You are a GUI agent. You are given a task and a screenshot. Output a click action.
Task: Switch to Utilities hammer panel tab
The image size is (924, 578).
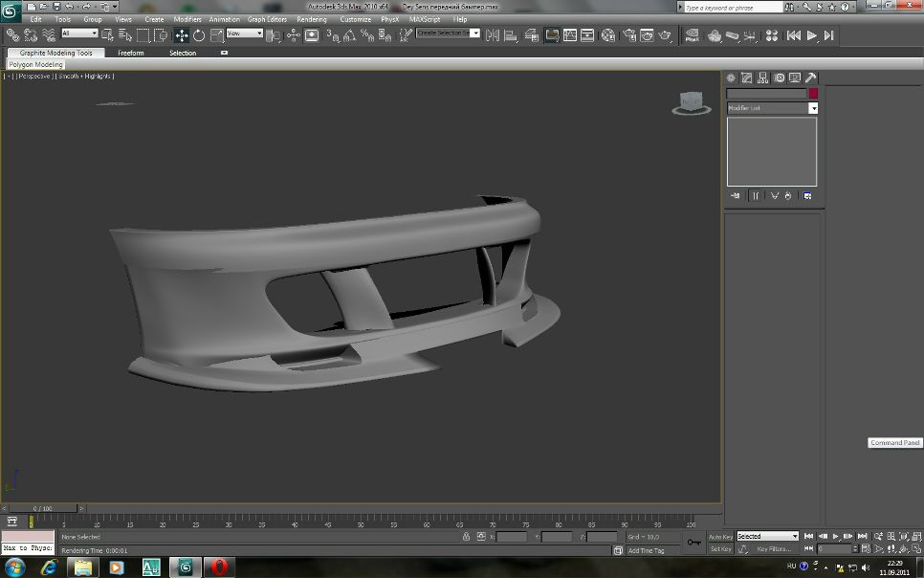click(x=811, y=78)
